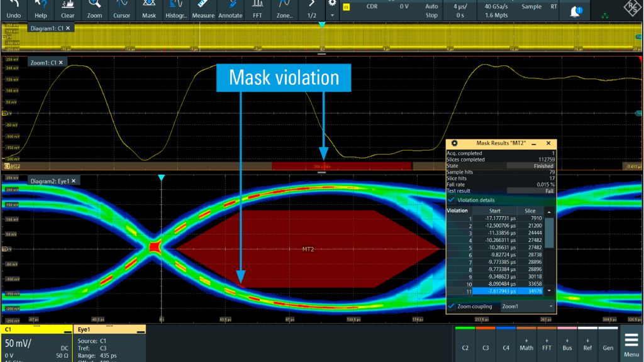644x362 pixels.
Task: Click the Math button at the bottom
Action: tap(526, 346)
